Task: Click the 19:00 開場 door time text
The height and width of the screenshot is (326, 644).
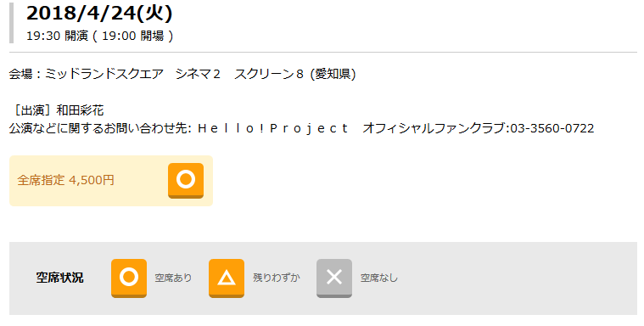Action: pyautogui.click(x=132, y=36)
